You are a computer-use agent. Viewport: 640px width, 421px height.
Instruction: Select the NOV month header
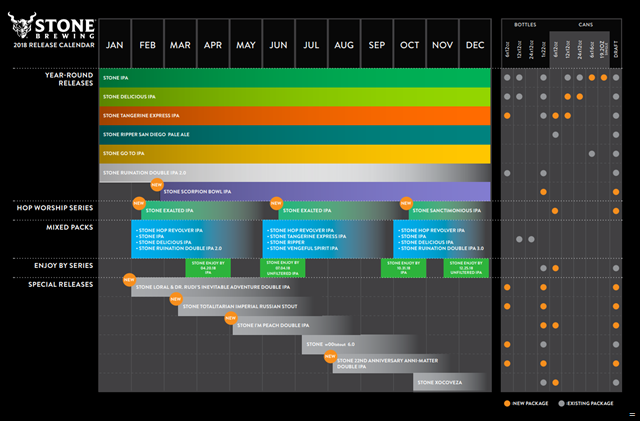[442, 43]
